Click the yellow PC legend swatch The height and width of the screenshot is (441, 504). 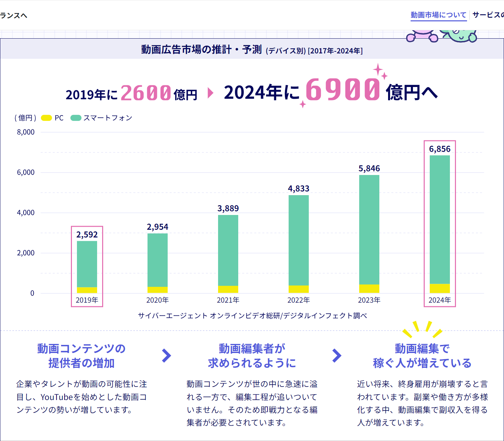[46, 118]
